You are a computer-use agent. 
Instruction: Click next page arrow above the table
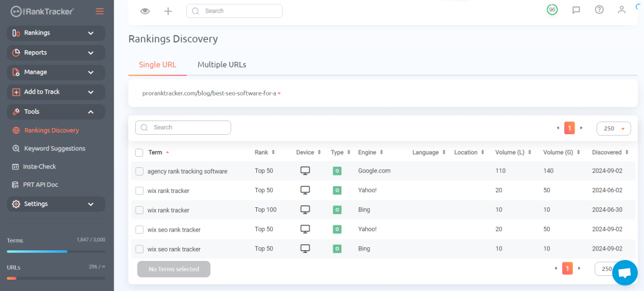[581, 128]
